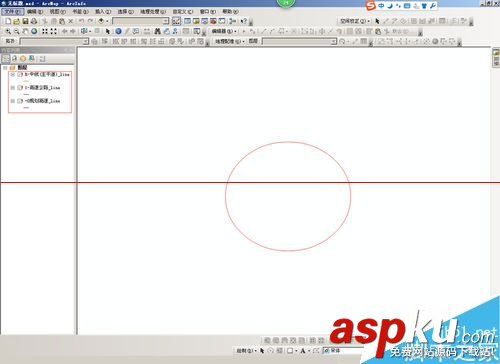Select the Zoom Out tool
500x364 pixels.
point(17,31)
